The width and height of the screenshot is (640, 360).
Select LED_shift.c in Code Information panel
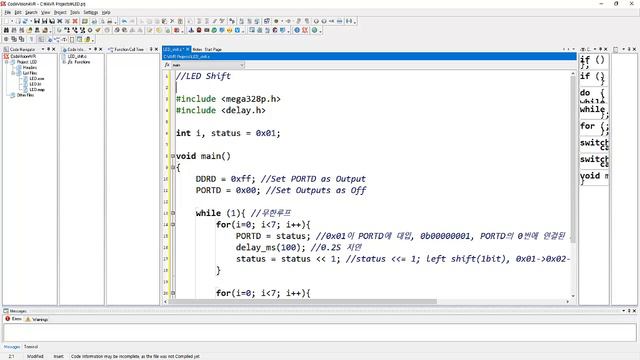(x=77, y=56)
